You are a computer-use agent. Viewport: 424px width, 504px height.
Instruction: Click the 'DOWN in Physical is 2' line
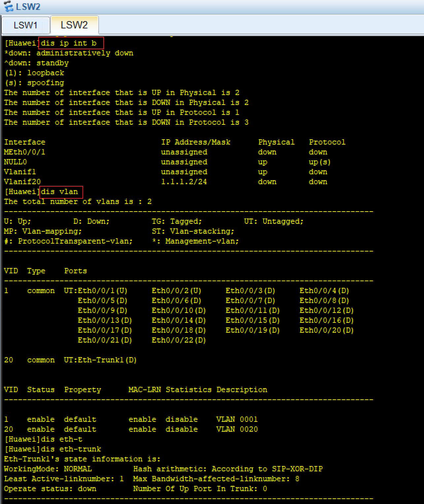(126, 103)
